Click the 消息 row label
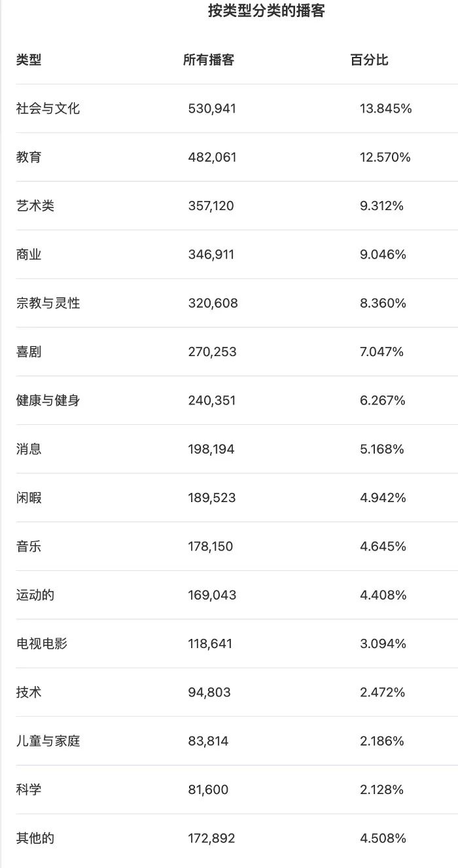 [29, 449]
